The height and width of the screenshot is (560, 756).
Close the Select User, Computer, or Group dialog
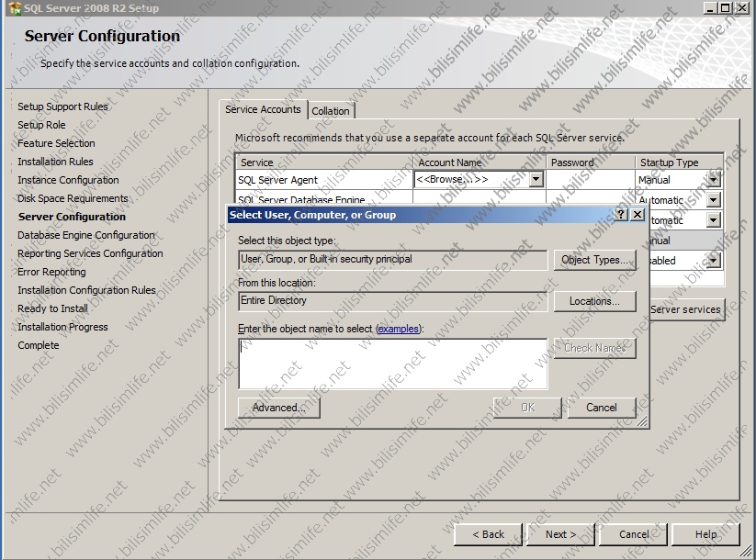[x=638, y=214]
